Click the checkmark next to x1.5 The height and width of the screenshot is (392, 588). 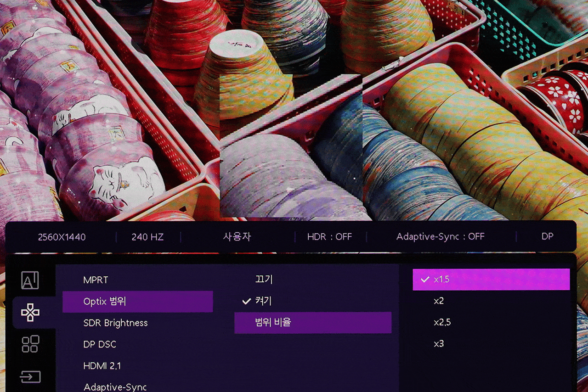pyautogui.click(x=425, y=280)
